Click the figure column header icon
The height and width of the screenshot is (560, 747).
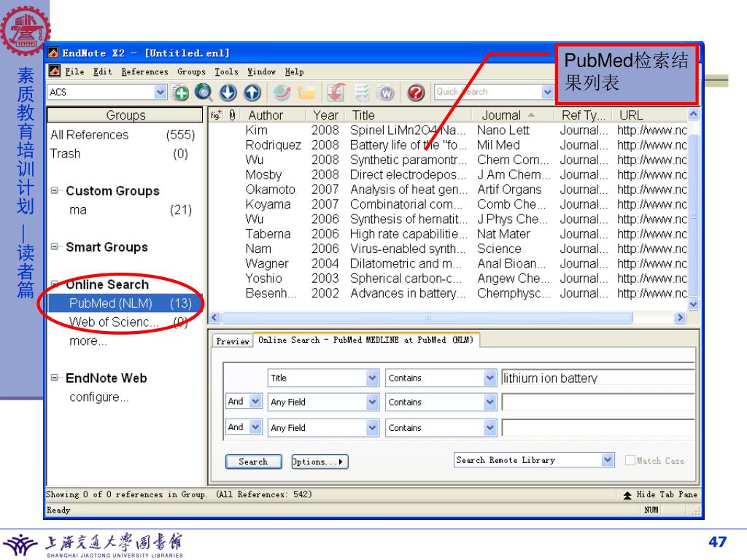click(x=216, y=114)
